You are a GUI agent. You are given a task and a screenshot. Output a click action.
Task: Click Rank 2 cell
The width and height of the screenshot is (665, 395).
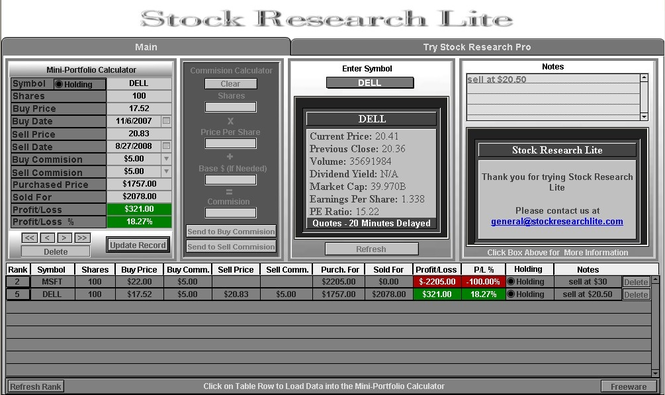tap(17, 282)
